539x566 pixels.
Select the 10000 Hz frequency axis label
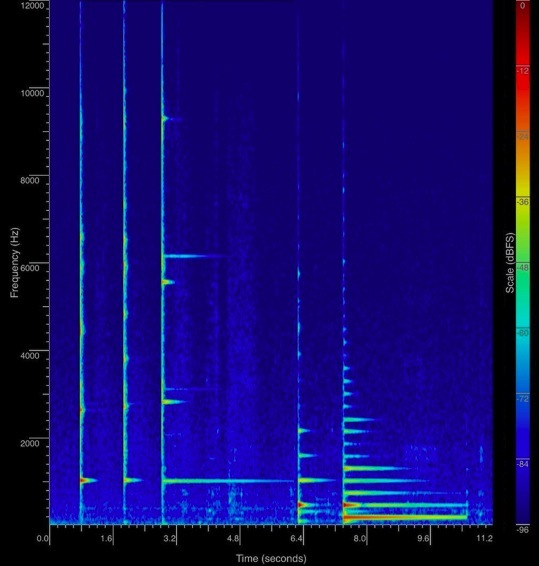(32, 93)
